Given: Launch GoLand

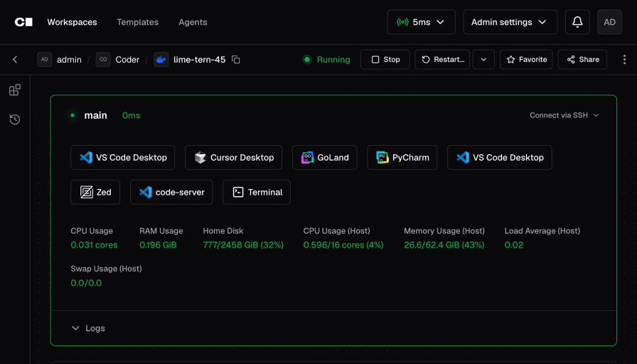Looking at the screenshot, I should [x=325, y=157].
